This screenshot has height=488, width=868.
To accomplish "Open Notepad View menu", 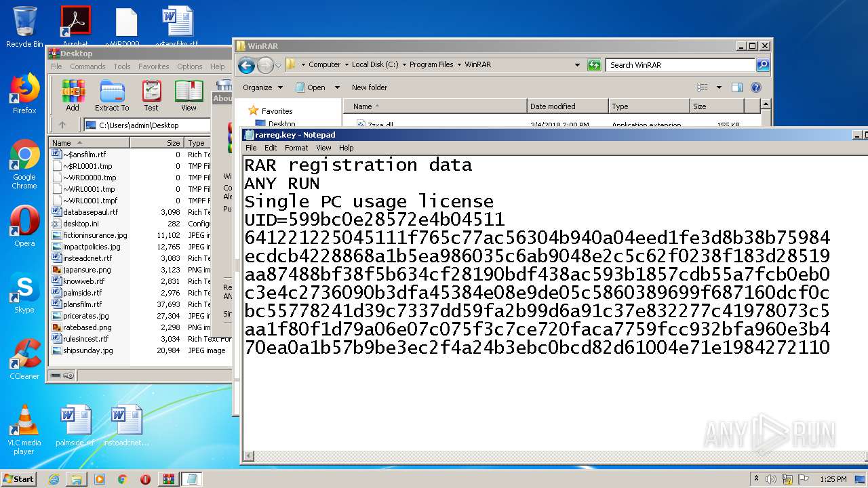I will click(x=323, y=148).
